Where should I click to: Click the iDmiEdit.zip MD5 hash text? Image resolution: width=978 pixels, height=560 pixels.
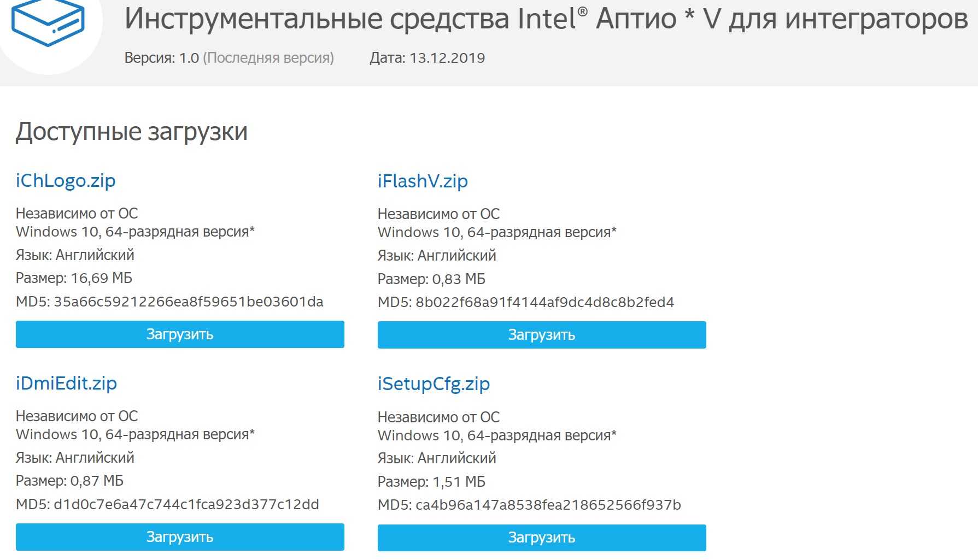(186, 504)
